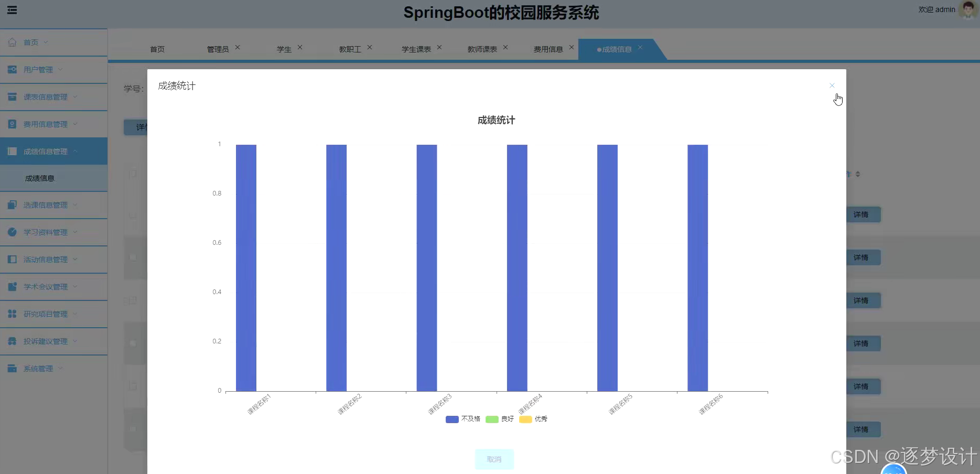This screenshot has width=980, height=474.
Task: Expand the 首页 sidebar dropdown
Action: (45, 42)
